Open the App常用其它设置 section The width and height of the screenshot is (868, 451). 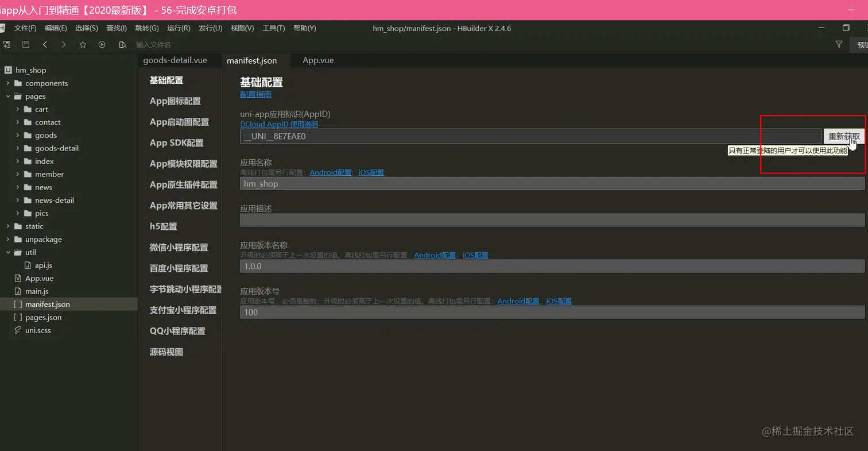click(x=184, y=206)
